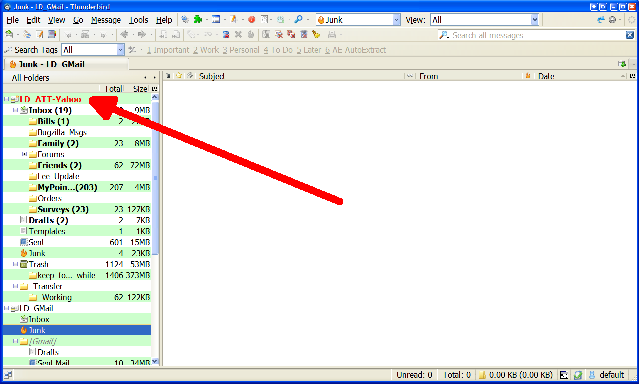Sort by junk status flame column header

click(528, 76)
